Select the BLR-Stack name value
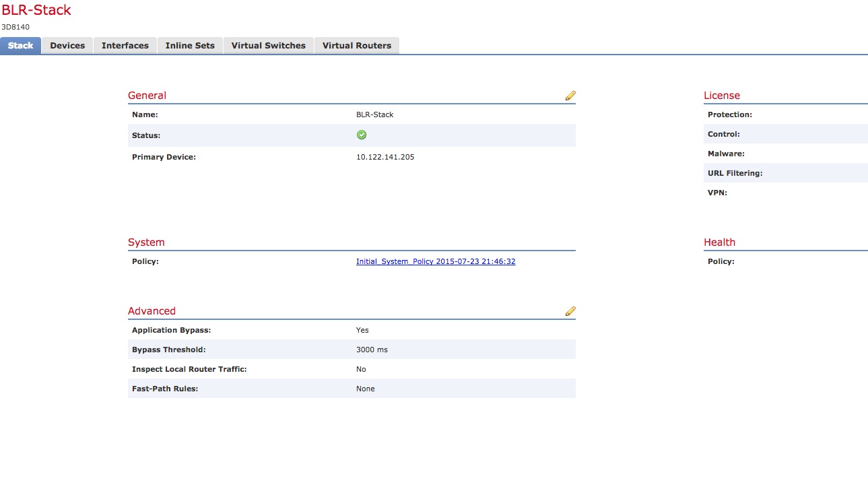The height and width of the screenshot is (491, 868). (375, 114)
